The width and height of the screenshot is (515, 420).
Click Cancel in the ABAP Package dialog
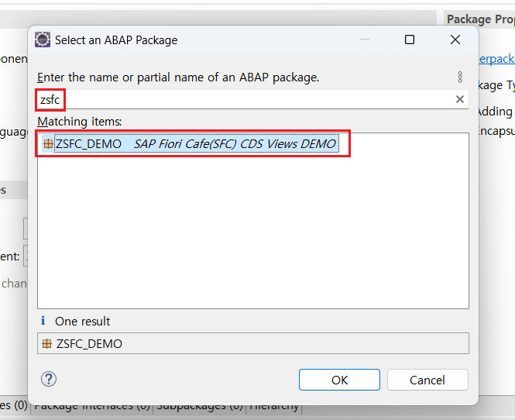tap(427, 380)
